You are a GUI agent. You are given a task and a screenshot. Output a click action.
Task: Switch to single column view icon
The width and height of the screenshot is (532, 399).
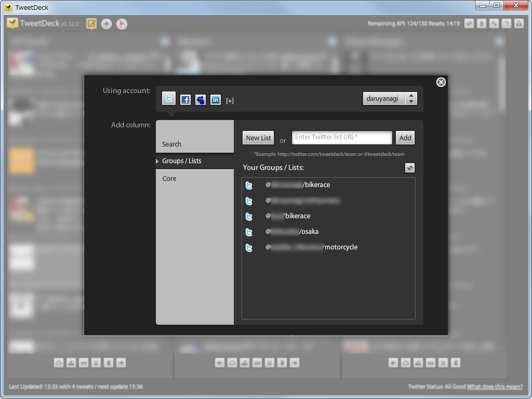coord(482,23)
